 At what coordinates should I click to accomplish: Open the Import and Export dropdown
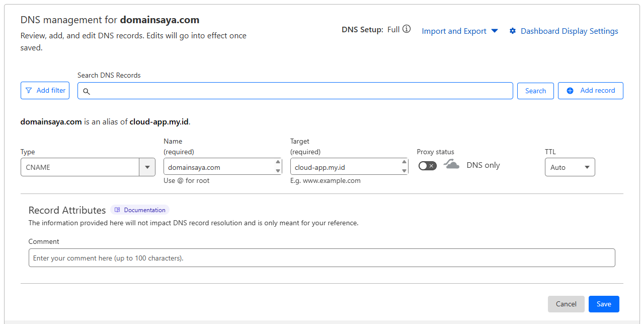[x=459, y=31]
